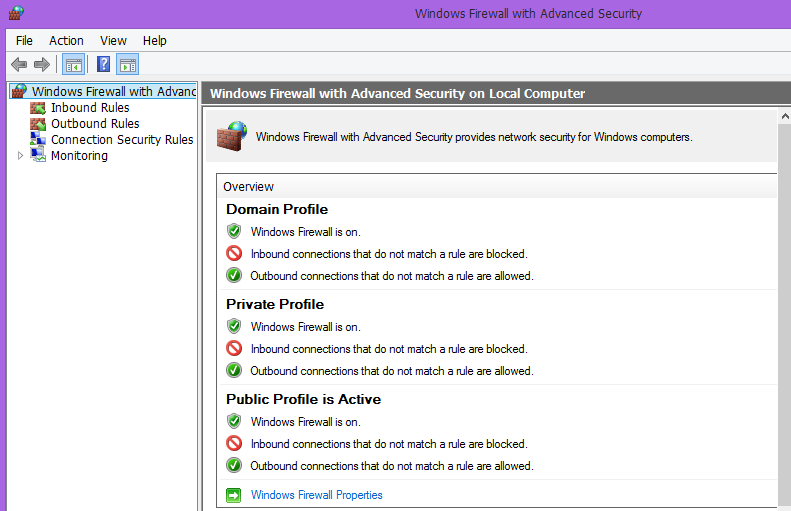Screen dimensions: 791x511
Task: Click Private Profile 'Windows Firewall is on.' text
Action: (x=306, y=326)
